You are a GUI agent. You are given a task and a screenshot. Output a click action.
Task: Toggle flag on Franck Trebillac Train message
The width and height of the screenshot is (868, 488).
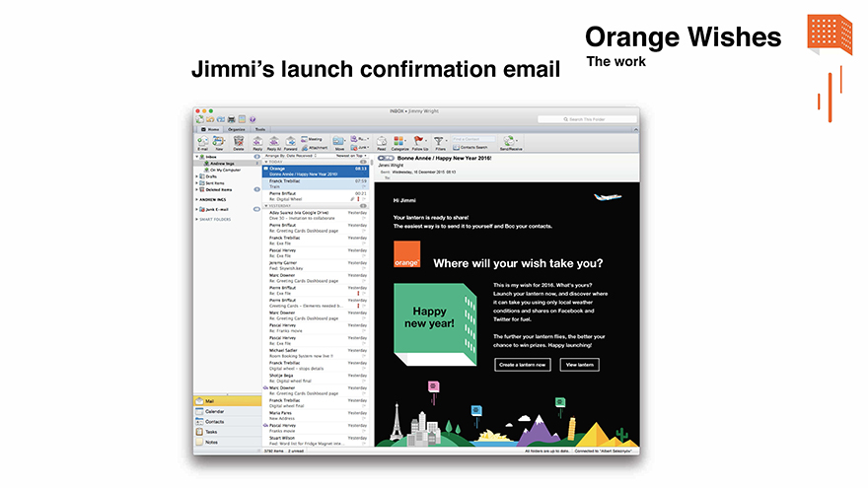click(x=364, y=186)
